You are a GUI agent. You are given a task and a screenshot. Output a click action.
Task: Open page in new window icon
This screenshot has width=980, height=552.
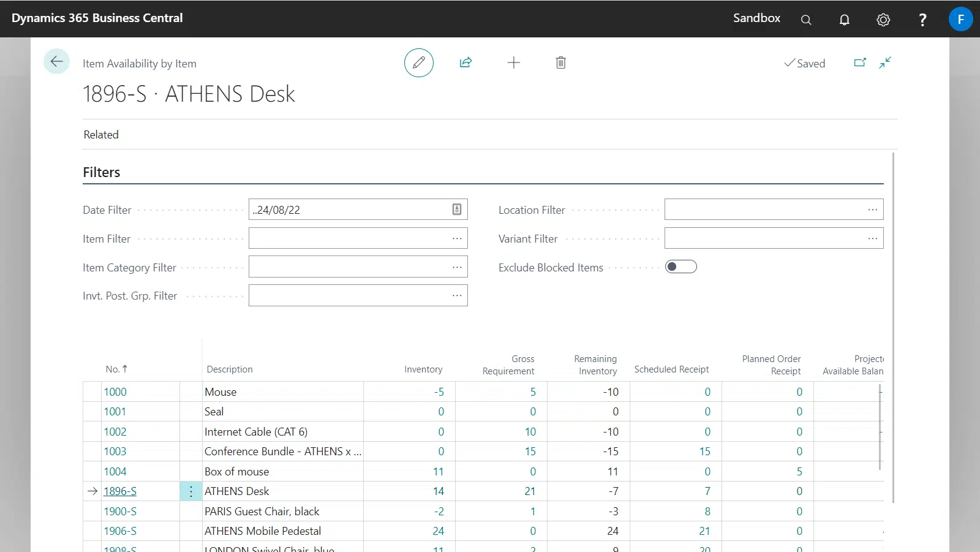coord(860,62)
